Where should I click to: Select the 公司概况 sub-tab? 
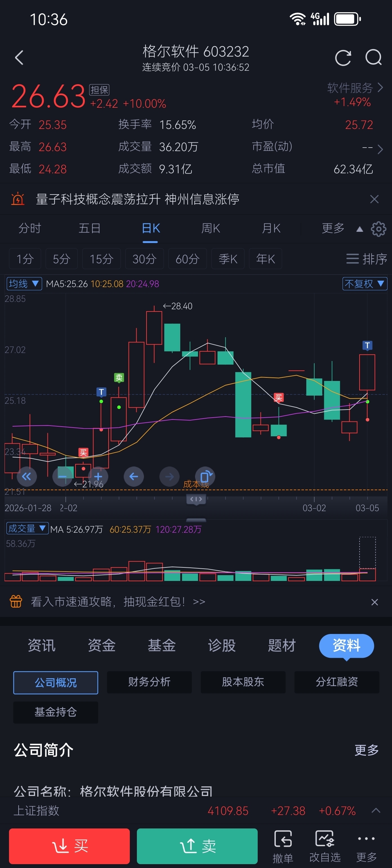(x=56, y=682)
